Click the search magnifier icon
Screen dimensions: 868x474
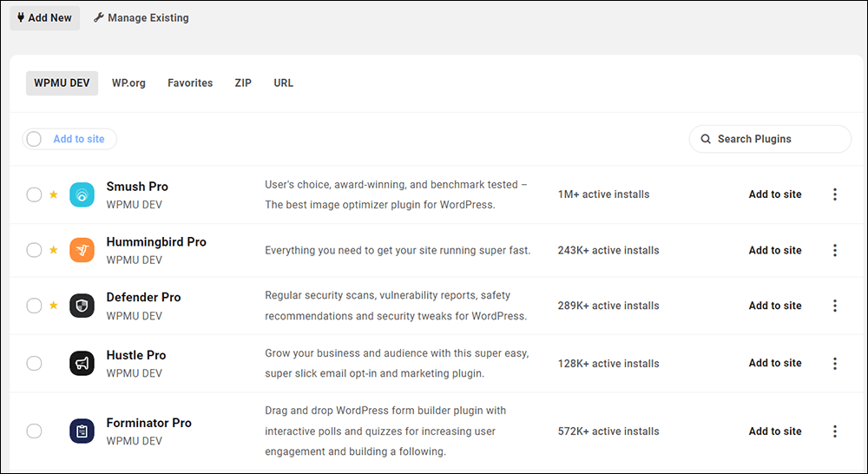pyautogui.click(x=706, y=139)
